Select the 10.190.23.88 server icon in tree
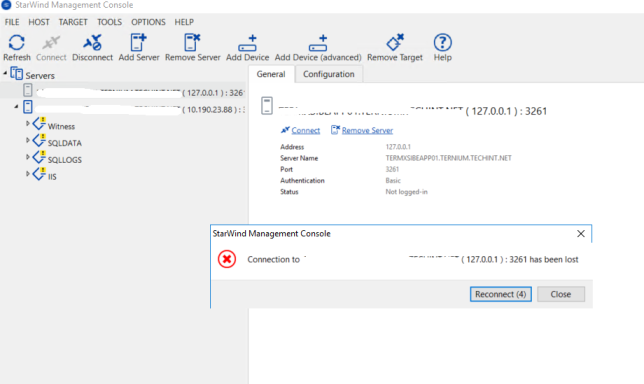This screenshot has width=644, height=384. click(28, 107)
